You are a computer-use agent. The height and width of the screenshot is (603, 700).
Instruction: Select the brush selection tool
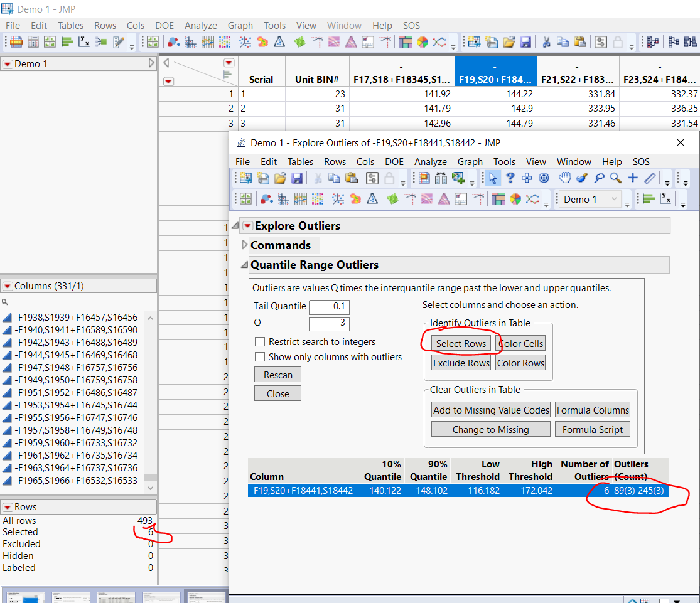581,178
